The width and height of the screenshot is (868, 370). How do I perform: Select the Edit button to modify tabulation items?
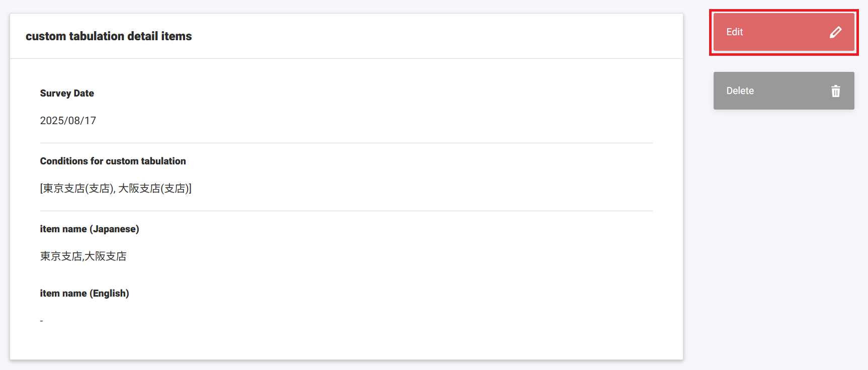783,32
